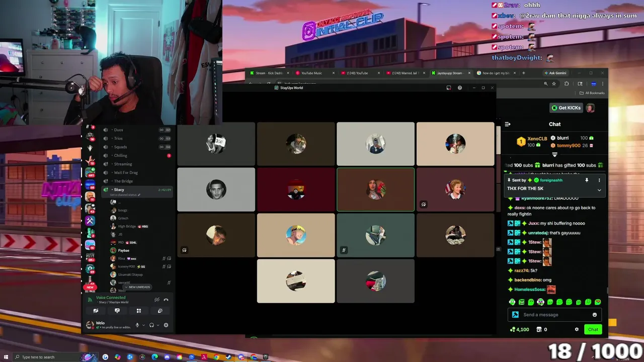The image size is (644, 362).
Task: Mute the Discord microphone
Action: click(x=137, y=325)
